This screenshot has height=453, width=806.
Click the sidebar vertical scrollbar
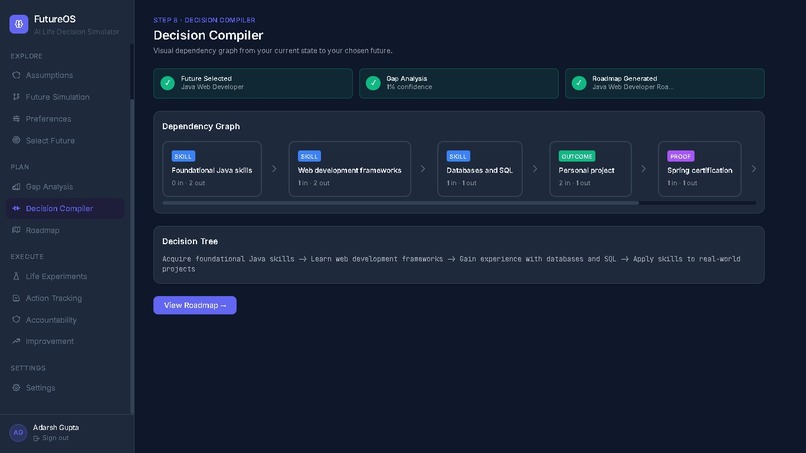pos(132,256)
